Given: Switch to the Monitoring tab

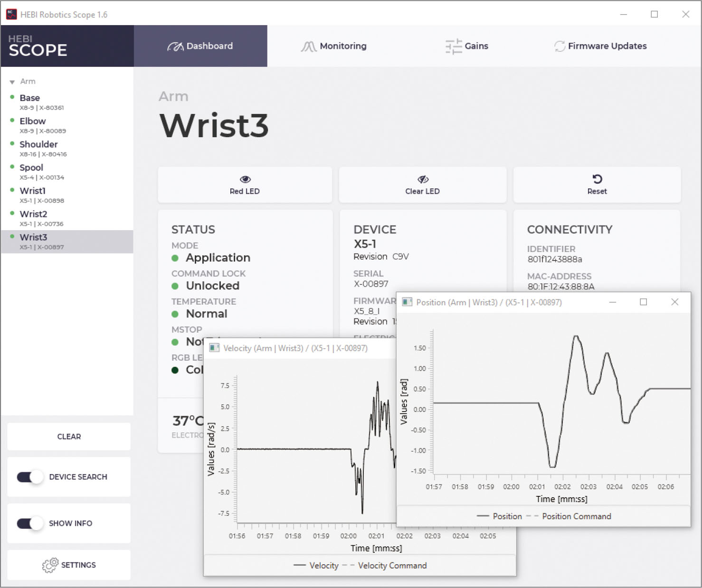Looking at the screenshot, I should tap(334, 46).
